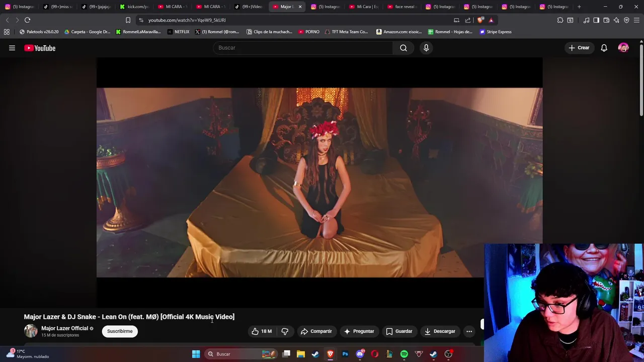Screen dimensions: 644x362
Task: Open Carpeta - Google Dr... bookmark
Action: [x=87, y=32]
